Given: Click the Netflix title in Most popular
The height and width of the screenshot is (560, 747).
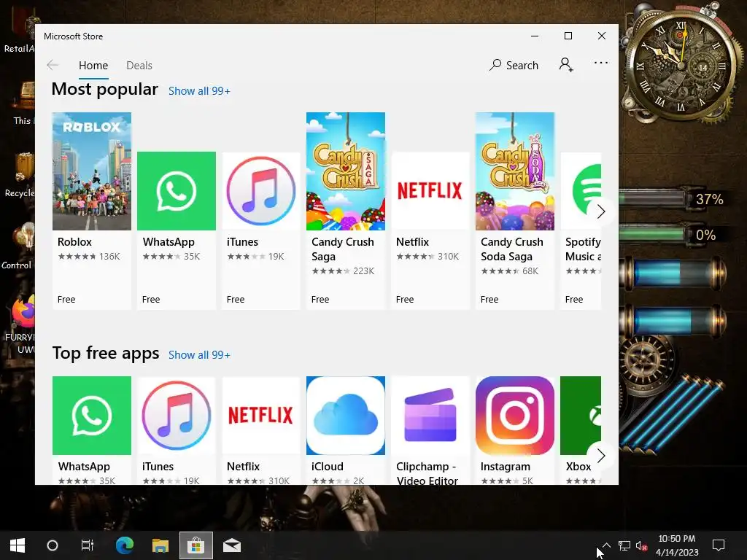Looking at the screenshot, I should [413, 242].
